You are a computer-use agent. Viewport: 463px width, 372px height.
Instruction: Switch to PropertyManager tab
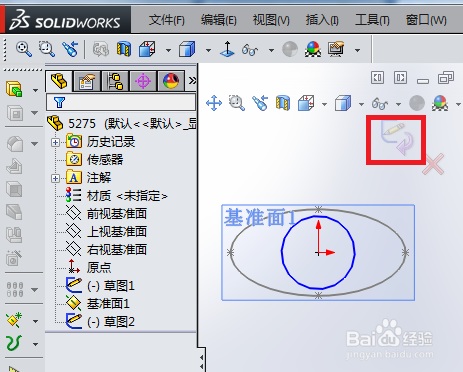click(x=87, y=81)
